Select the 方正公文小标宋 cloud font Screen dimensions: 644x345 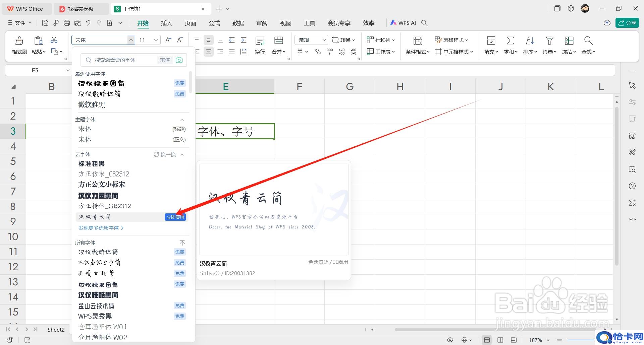102,185
